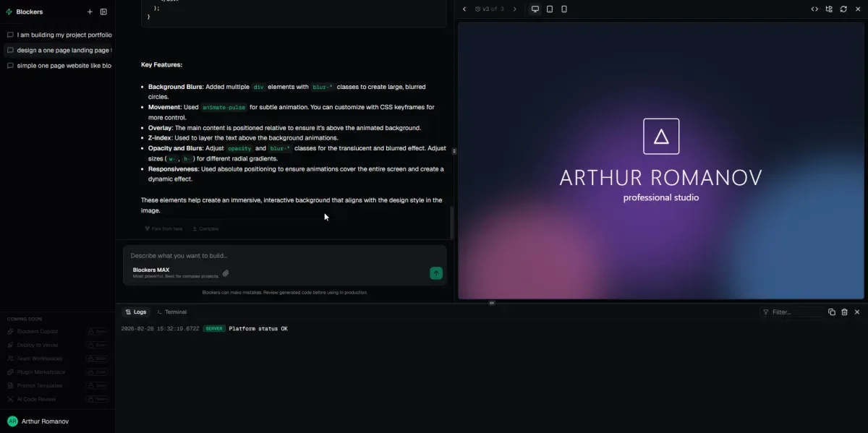Collapse the left sidebar panel

tap(103, 12)
